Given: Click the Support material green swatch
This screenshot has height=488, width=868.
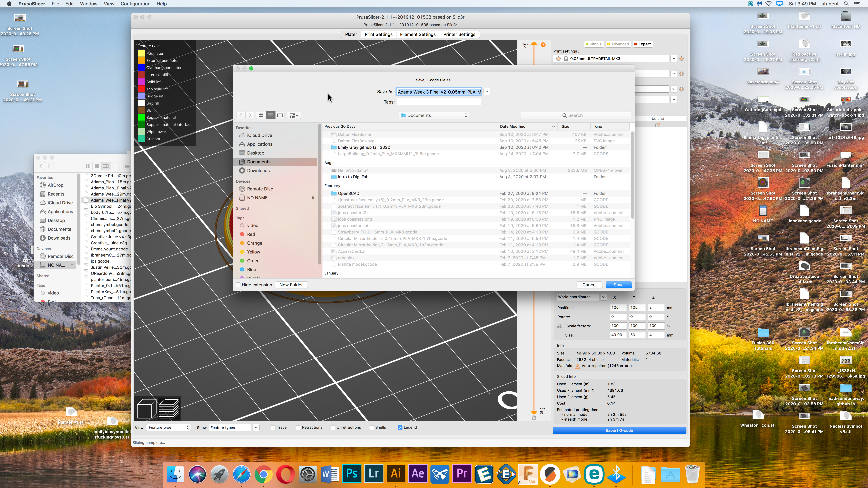Looking at the screenshot, I should (x=141, y=118).
